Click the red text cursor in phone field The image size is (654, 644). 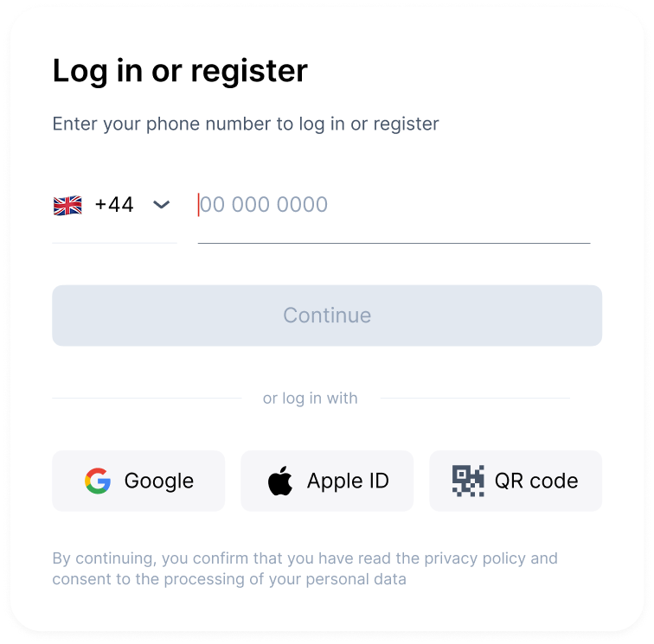click(x=199, y=205)
